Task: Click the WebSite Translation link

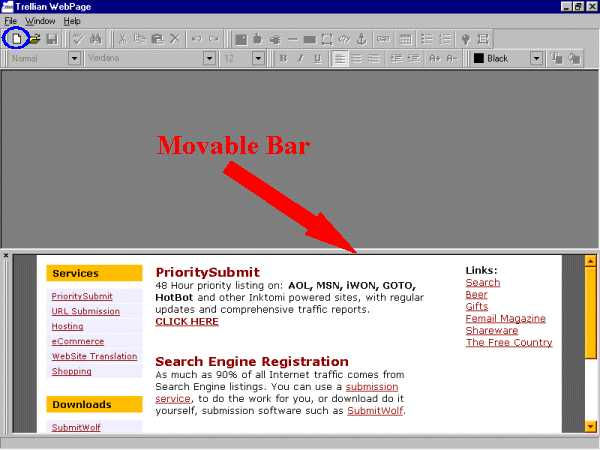Action: (x=95, y=356)
